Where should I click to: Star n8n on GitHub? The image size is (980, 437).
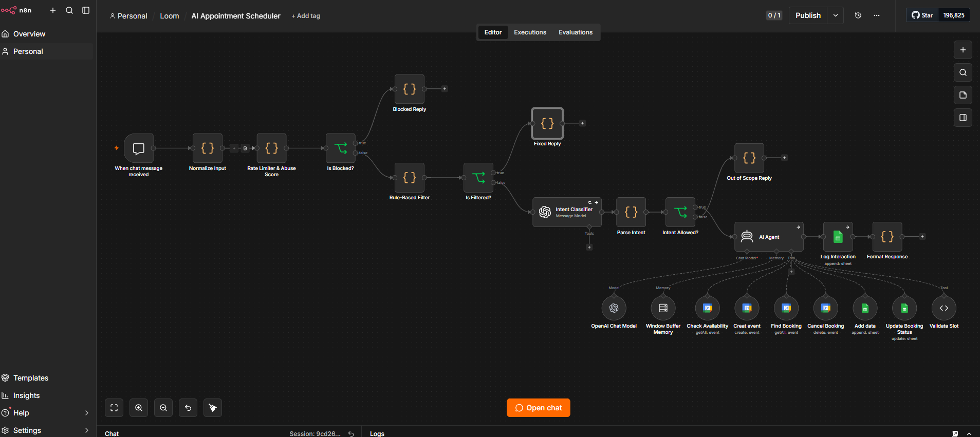[x=922, y=15]
